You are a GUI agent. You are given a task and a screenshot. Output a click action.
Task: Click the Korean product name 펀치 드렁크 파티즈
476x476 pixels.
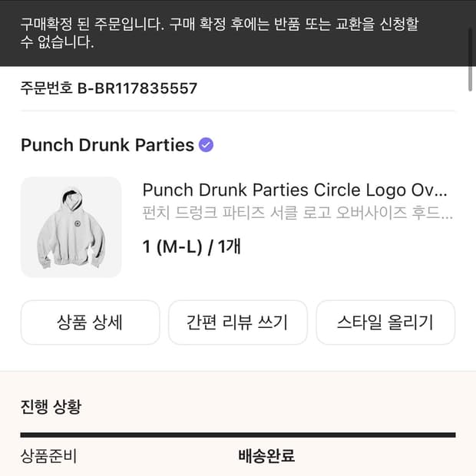pos(297,213)
